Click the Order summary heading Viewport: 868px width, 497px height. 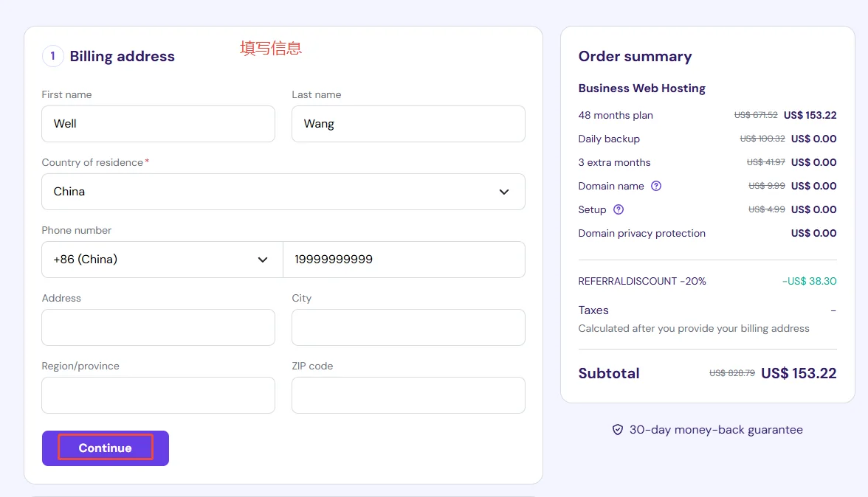coord(635,56)
